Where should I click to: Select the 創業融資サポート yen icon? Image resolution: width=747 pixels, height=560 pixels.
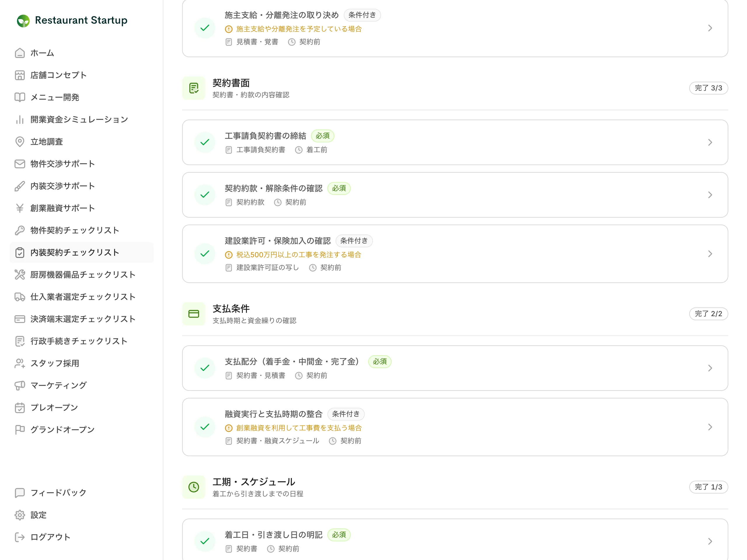[x=20, y=208]
